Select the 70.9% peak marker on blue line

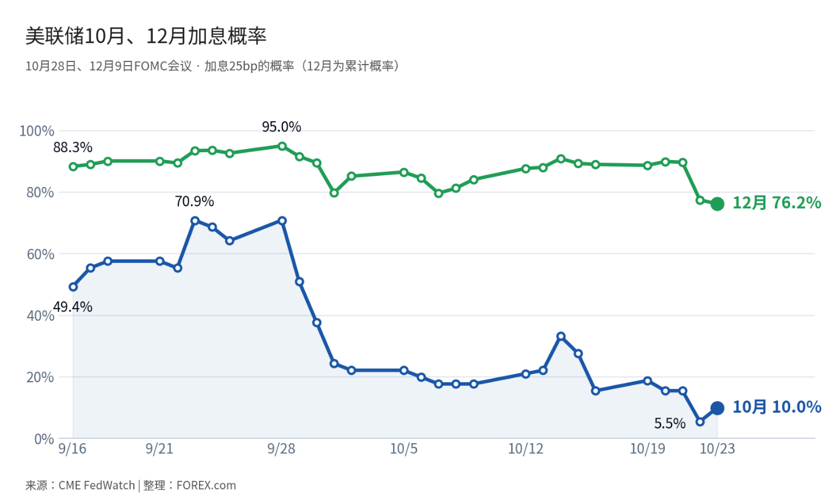point(195,221)
